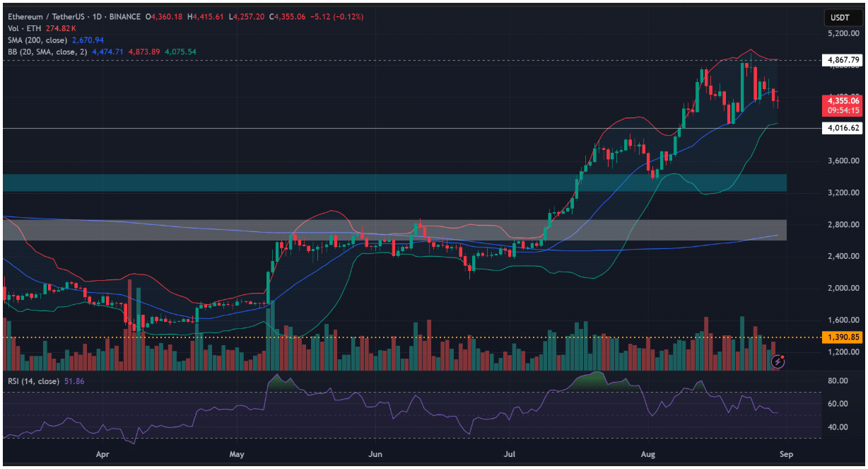This screenshot has width=868, height=469.
Task: Click the RSI (14, close) indicator legend
Action: point(33,381)
